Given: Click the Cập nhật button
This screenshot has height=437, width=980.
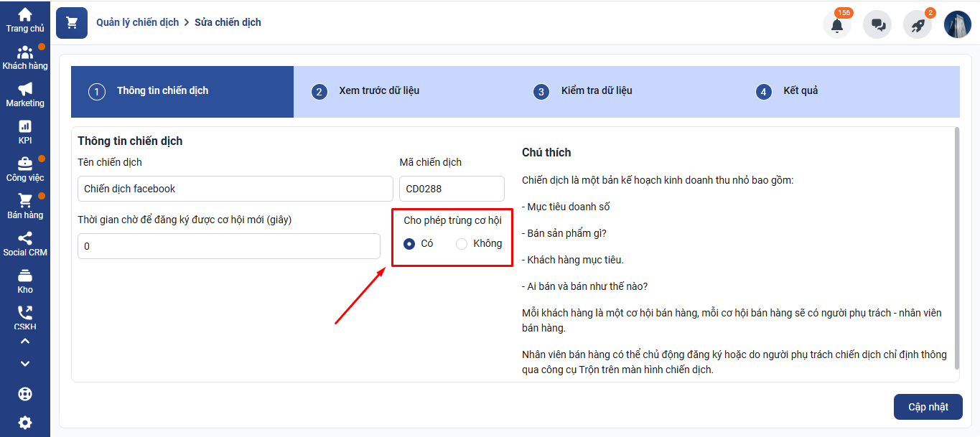Looking at the screenshot, I should (x=928, y=407).
